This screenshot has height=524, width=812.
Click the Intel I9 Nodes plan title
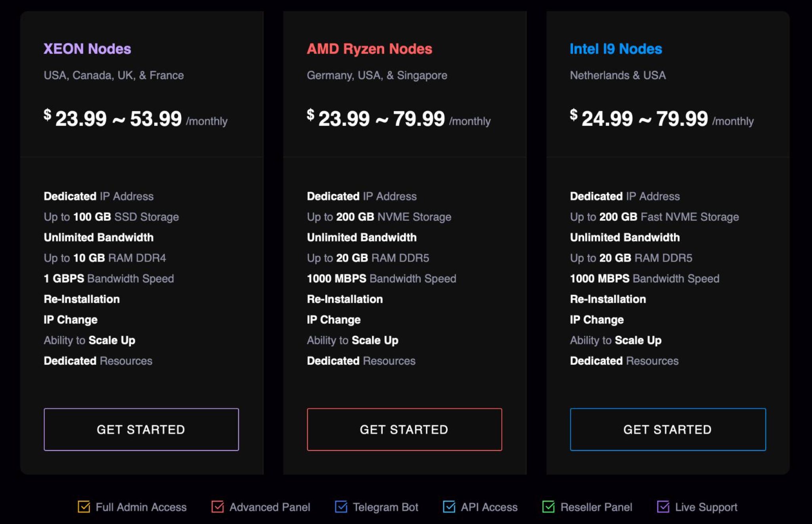(x=616, y=49)
